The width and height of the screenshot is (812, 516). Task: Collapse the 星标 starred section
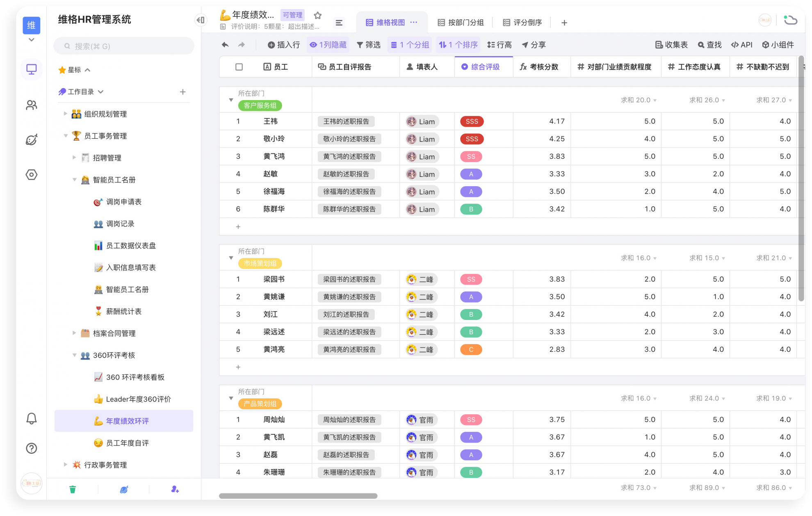(87, 70)
